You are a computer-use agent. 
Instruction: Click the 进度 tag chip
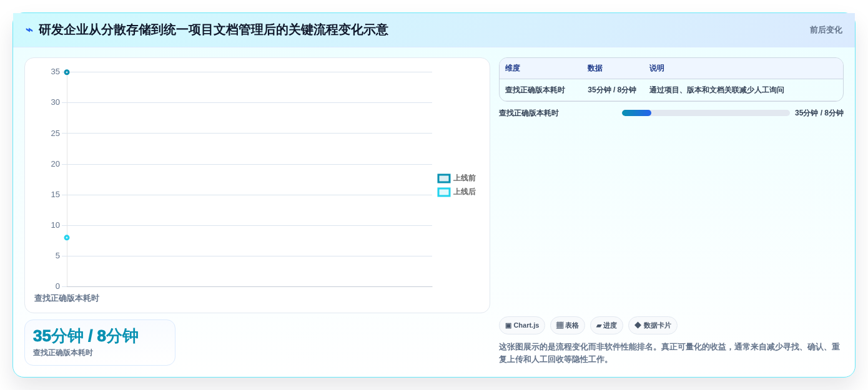606,326
